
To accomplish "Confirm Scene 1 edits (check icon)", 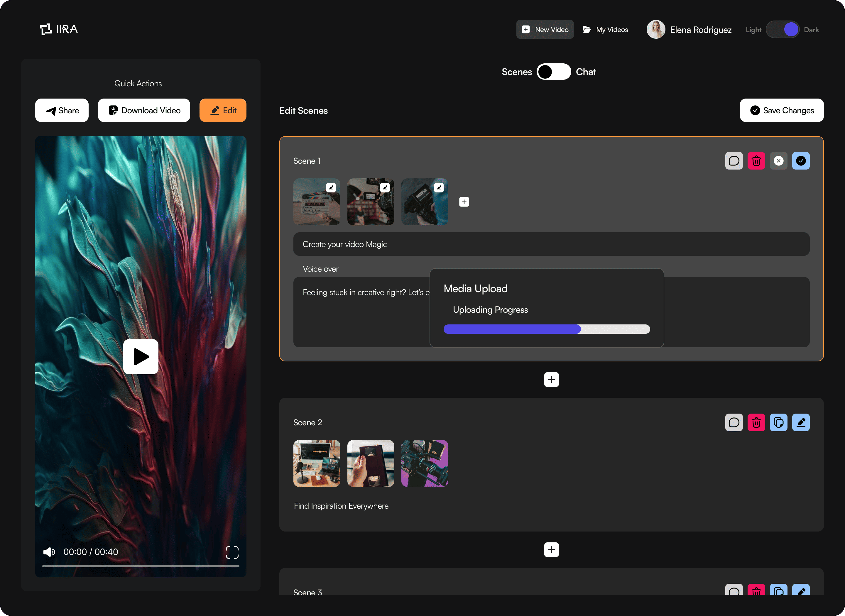I will [x=801, y=161].
